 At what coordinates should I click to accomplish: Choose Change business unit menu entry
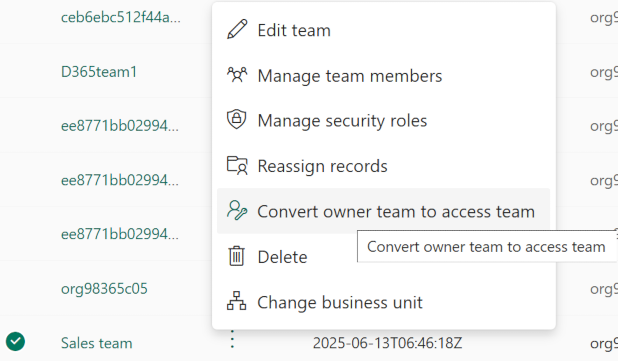coord(340,303)
